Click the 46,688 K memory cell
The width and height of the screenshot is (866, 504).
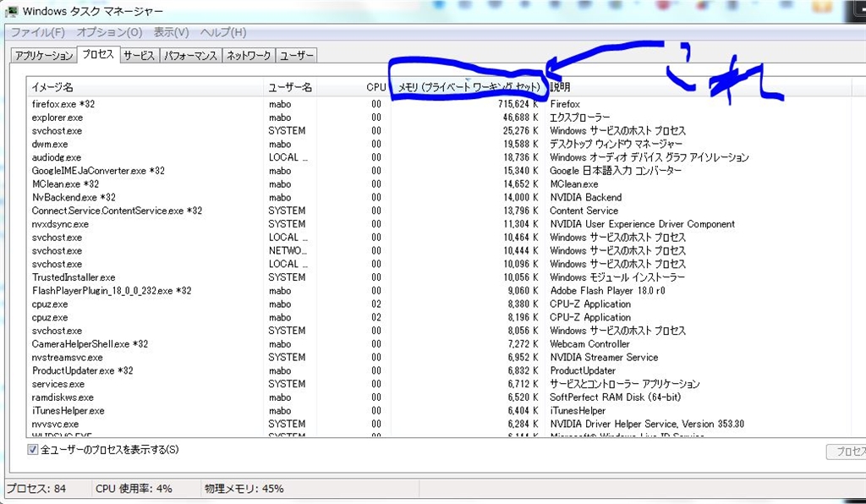point(520,118)
